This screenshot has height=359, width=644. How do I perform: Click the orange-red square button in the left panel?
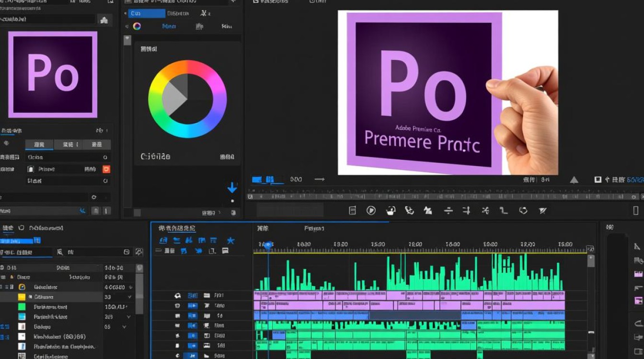(x=106, y=169)
